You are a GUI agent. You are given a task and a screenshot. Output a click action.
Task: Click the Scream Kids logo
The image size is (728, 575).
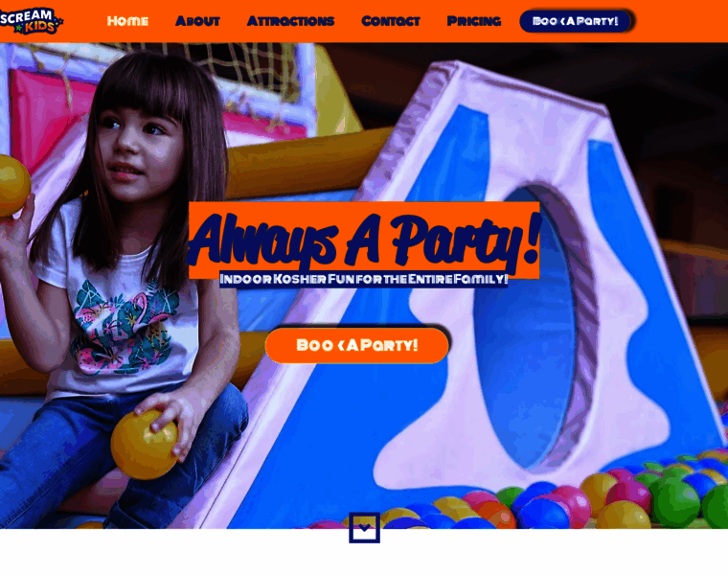coord(31,21)
